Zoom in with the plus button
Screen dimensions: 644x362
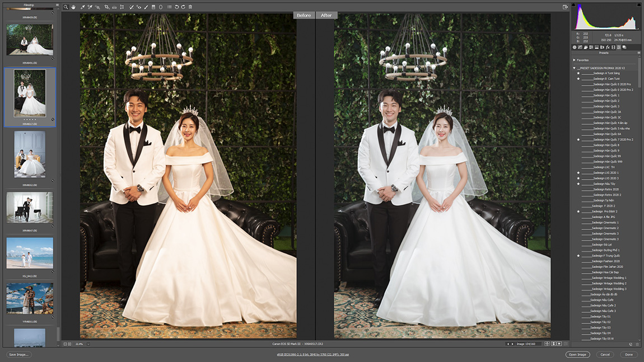click(69, 344)
